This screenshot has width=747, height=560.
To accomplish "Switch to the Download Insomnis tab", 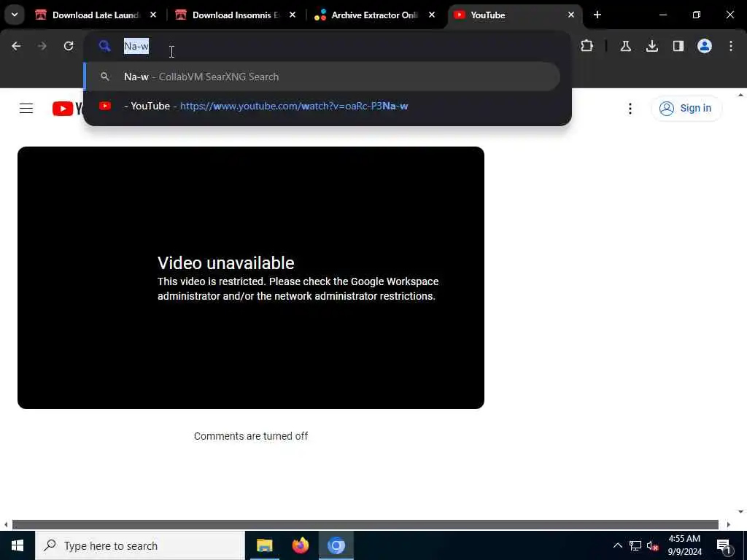I will (x=235, y=15).
